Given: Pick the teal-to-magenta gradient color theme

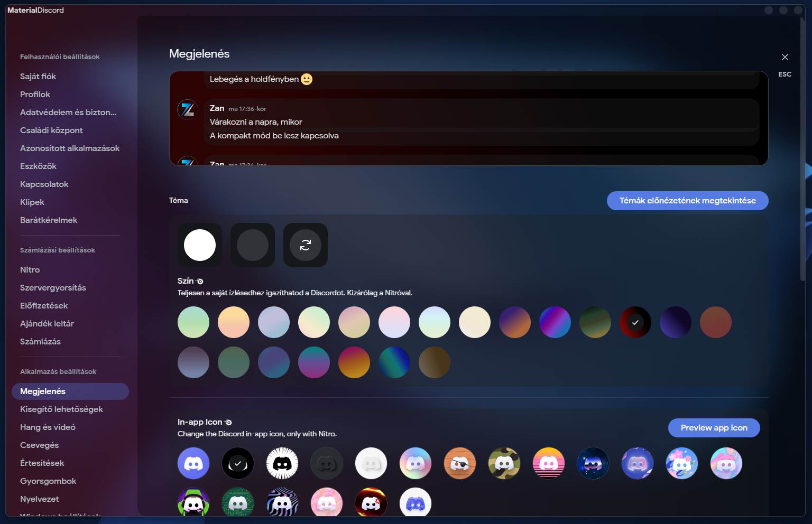Looking at the screenshot, I should pos(314,362).
